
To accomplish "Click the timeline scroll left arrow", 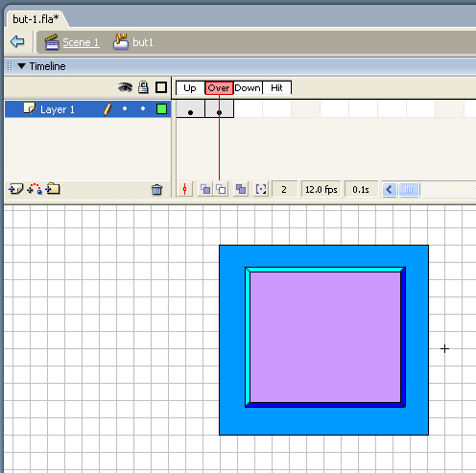I will click(390, 190).
